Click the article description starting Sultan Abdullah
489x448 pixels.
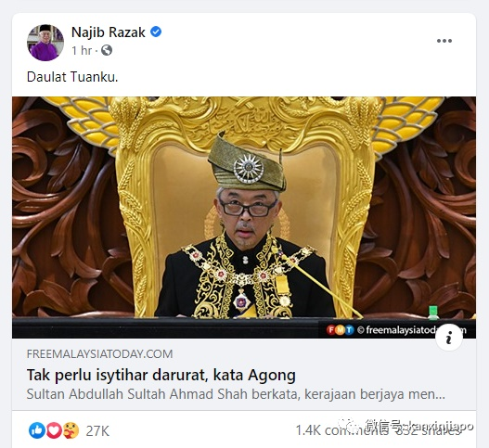(x=236, y=394)
